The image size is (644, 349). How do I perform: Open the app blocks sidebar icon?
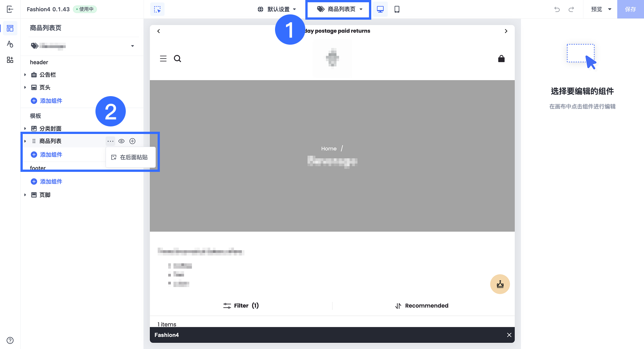point(10,60)
